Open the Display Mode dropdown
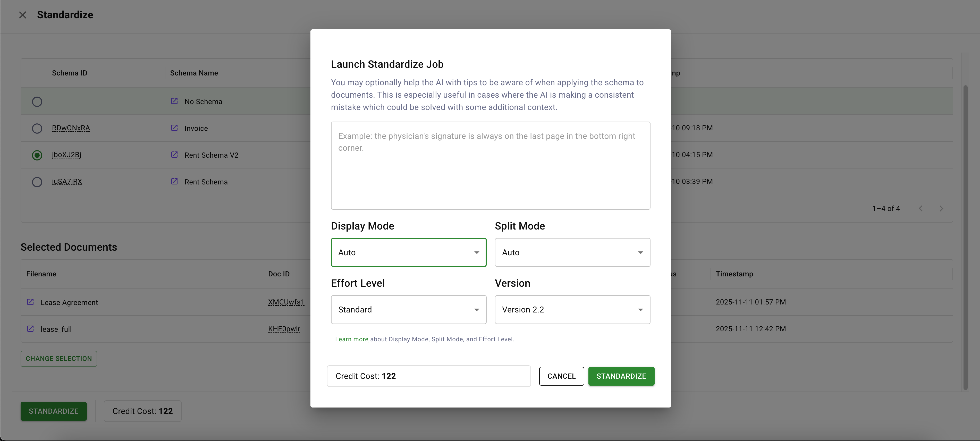Viewport: 980px width, 441px height. pyautogui.click(x=408, y=252)
